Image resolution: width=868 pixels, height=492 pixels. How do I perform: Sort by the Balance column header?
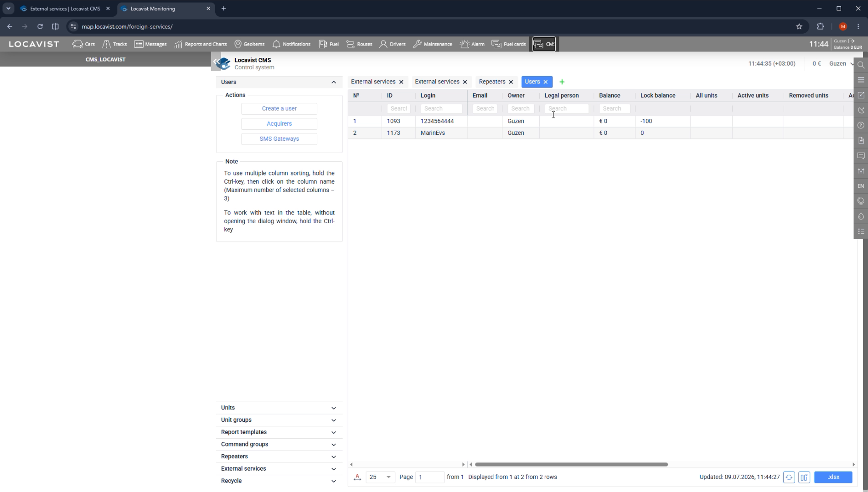tap(610, 96)
